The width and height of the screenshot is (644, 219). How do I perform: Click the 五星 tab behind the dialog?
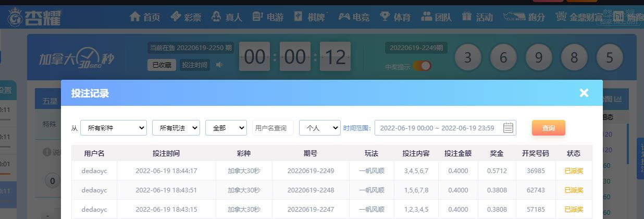tap(50, 101)
